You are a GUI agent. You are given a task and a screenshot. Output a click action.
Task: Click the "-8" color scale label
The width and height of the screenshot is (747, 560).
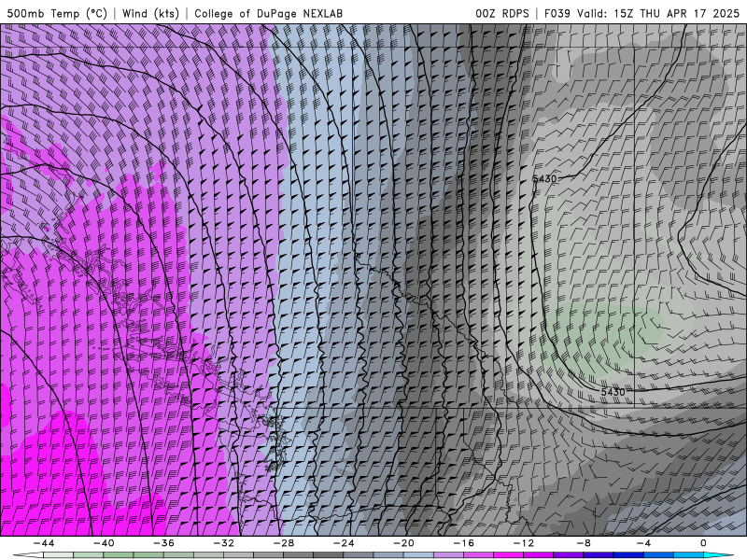pos(584,543)
